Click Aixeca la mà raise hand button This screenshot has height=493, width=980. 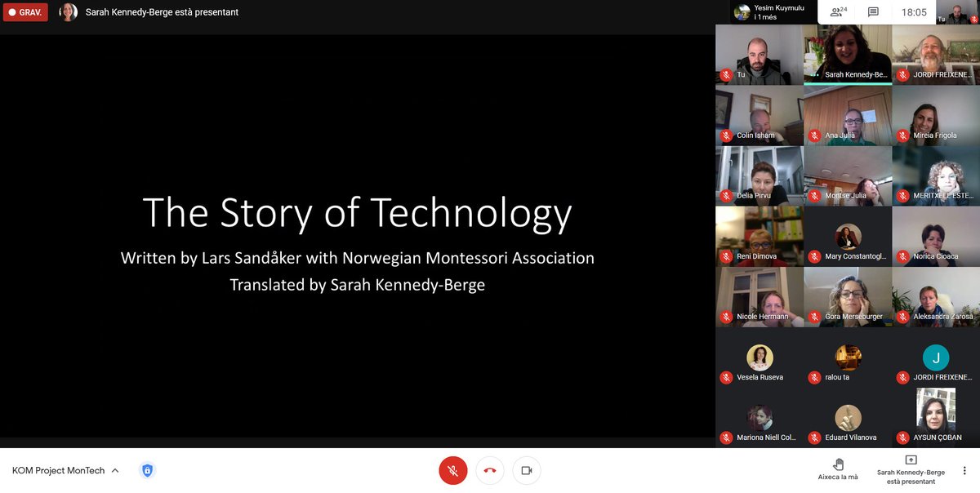838,469
